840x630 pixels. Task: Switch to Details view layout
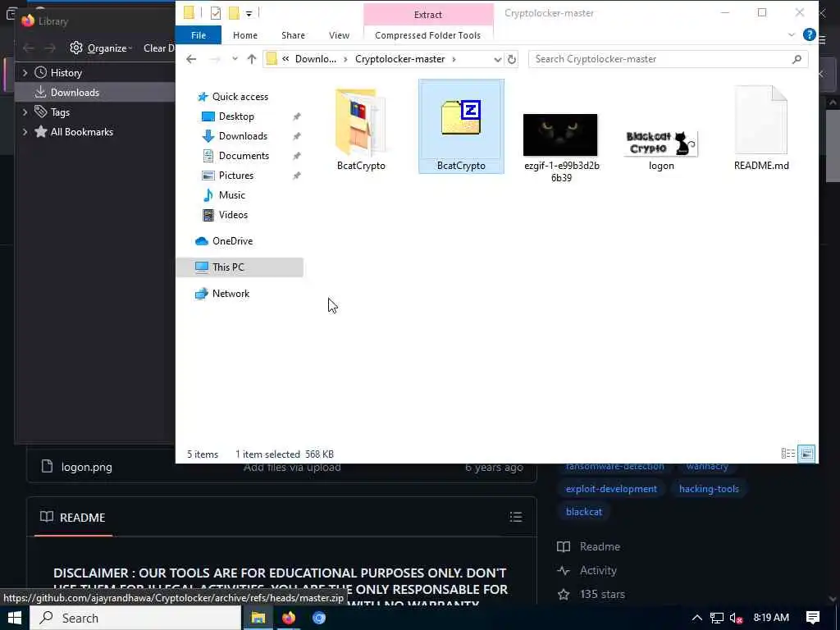pos(787,454)
